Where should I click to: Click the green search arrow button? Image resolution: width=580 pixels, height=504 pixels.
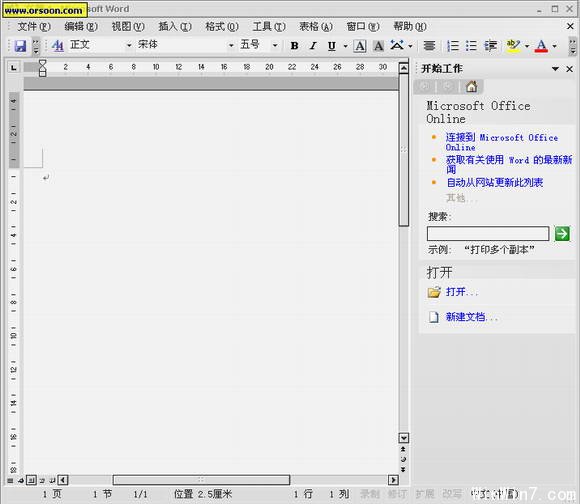pos(562,234)
